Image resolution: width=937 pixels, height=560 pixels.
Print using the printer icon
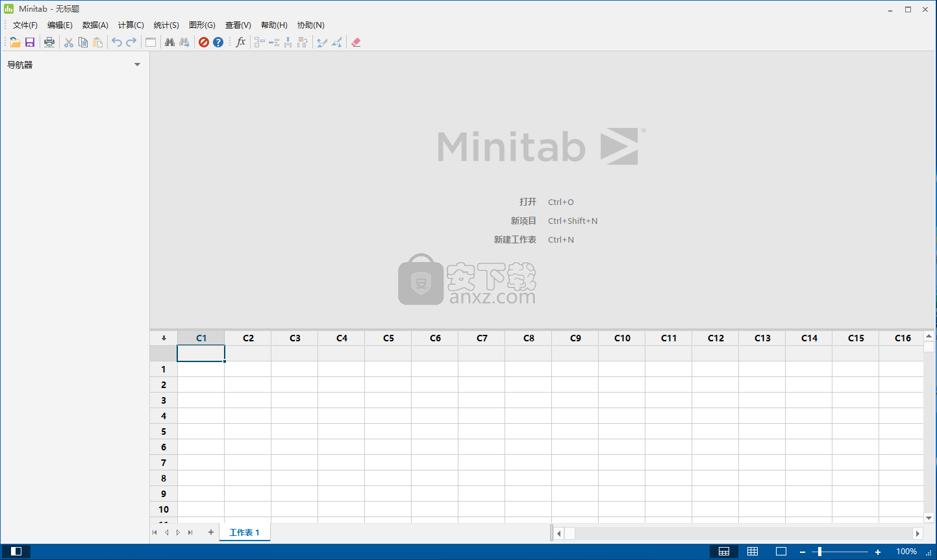coord(49,42)
